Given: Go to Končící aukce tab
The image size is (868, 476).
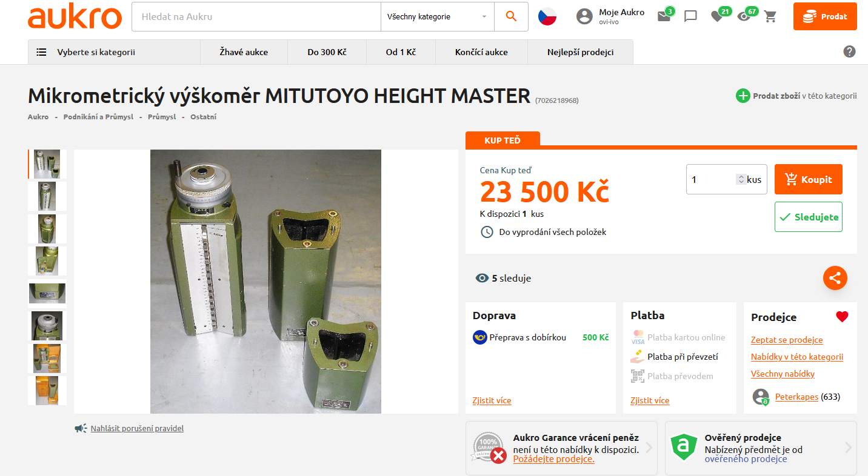Looking at the screenshot, I should [x=481, y=52].
